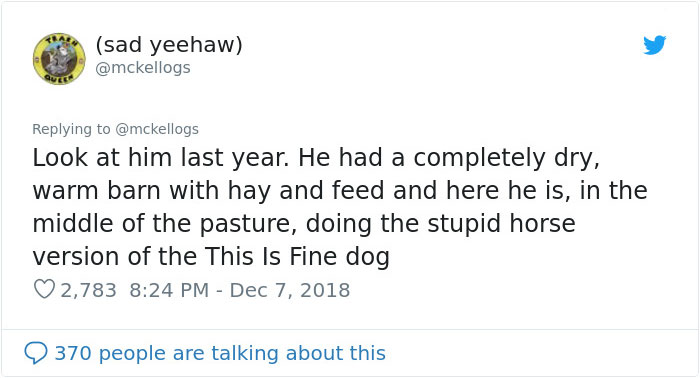The height and width of the screenshot is (378, 700).
Task: Click the 2,783 likes count
Action: point(88,290)
